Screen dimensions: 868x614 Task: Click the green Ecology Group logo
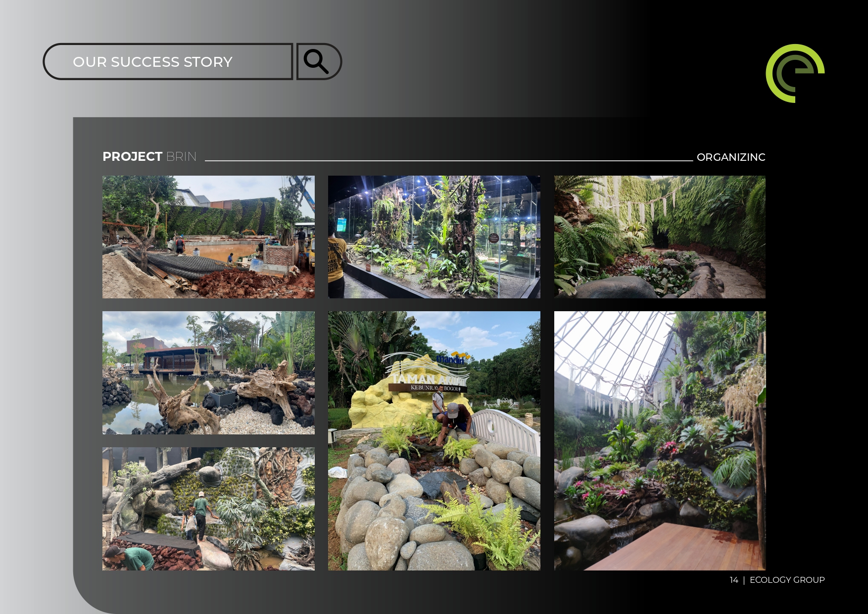point(795,73)
